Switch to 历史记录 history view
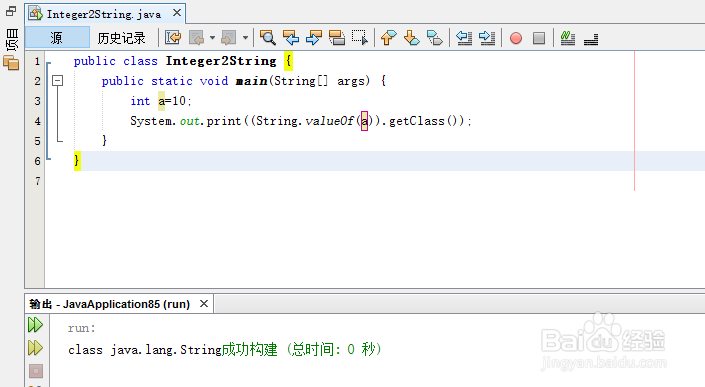The width and height of the screenshot is (705, 387). [121, 38]
